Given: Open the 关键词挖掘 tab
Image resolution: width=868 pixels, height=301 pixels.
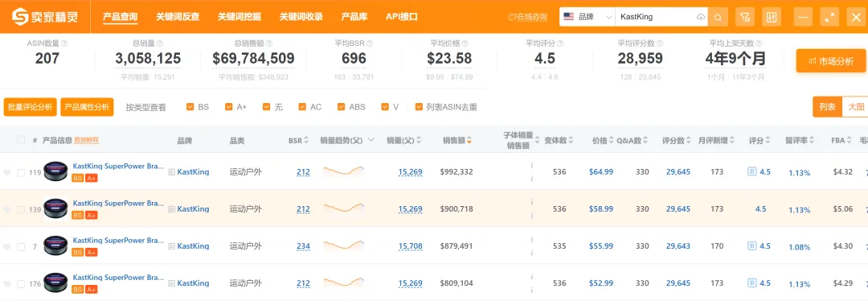Looking at the screenshot, I should [240, 17].
